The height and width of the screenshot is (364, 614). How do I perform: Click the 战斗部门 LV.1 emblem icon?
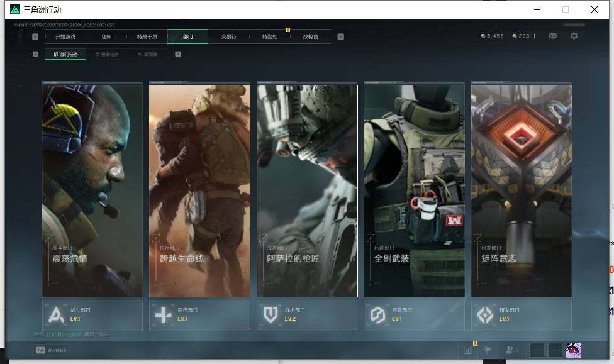click(57, 315)
